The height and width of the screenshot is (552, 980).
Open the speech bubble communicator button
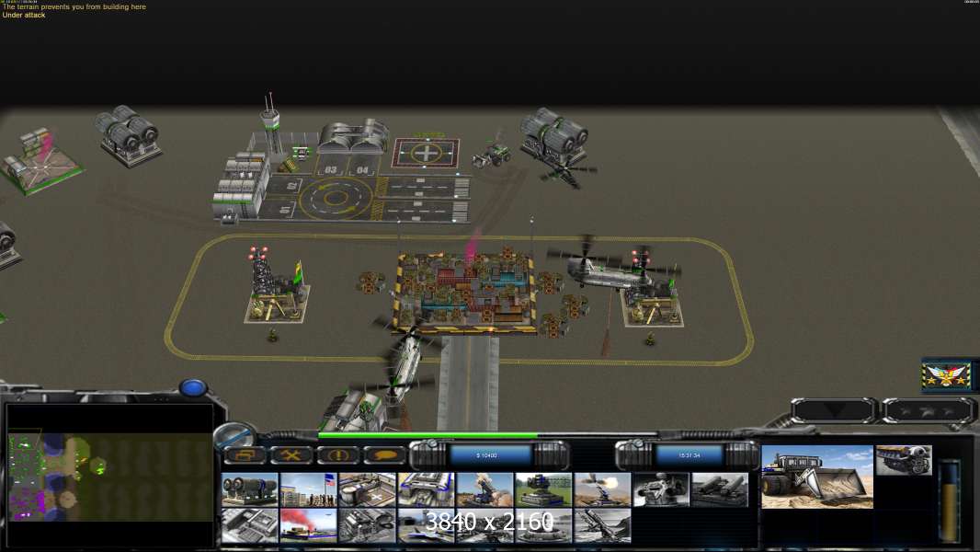point(383,455)
